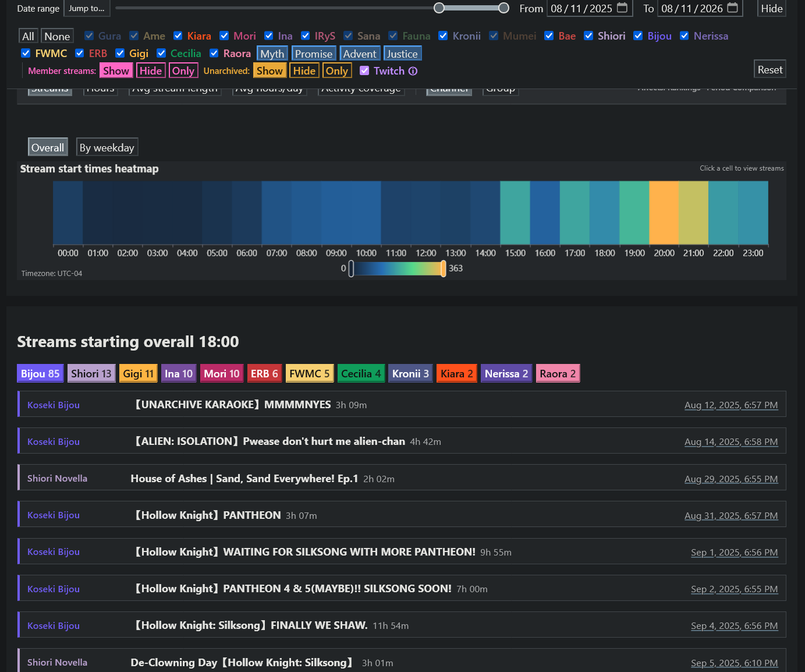Open the Jump to... date range menu
This screenshot has height=672, width=805.
[87, 8]
